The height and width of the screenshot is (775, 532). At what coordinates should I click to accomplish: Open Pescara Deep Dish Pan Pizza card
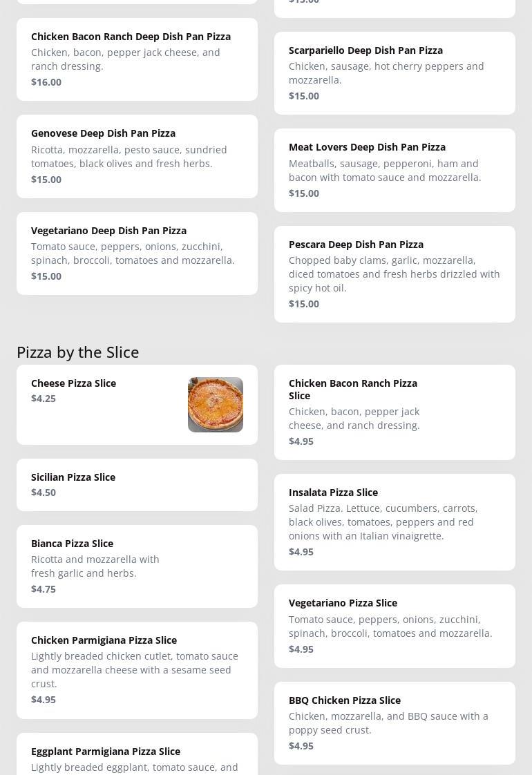[x=356, y=245]
